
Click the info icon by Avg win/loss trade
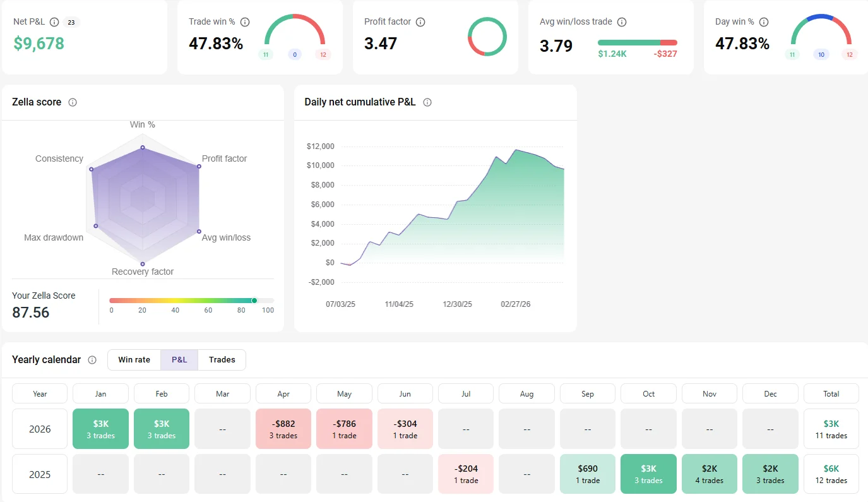(x=622, y=22)
